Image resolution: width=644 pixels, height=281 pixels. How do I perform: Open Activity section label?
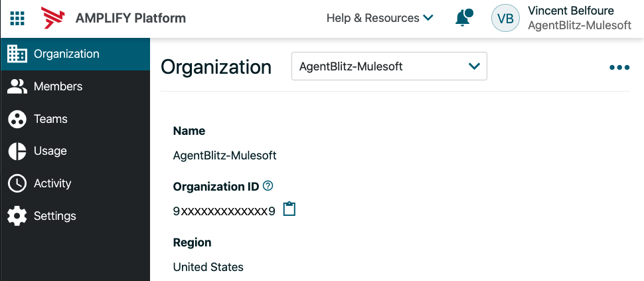coord(52,183)
